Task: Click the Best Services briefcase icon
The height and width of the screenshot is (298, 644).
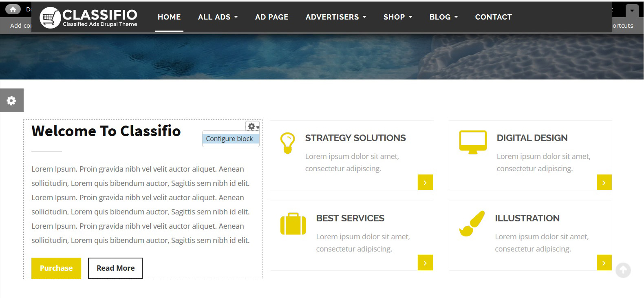Action: click(293, 224)
